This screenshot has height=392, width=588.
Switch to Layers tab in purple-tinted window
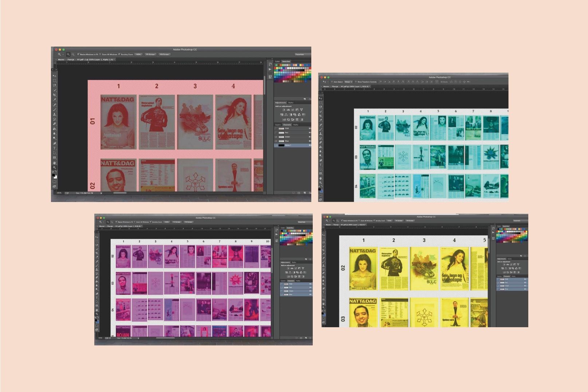(x=283, y=281)
